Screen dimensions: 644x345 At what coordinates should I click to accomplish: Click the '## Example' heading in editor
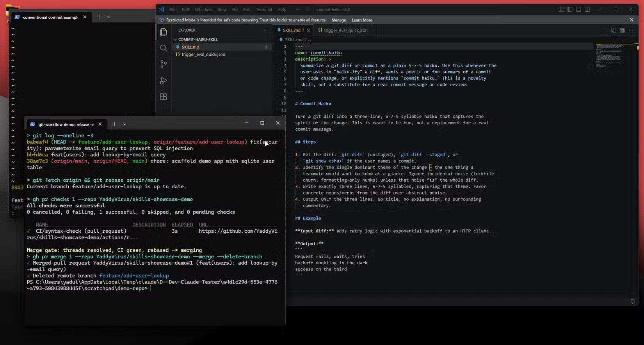308,218
